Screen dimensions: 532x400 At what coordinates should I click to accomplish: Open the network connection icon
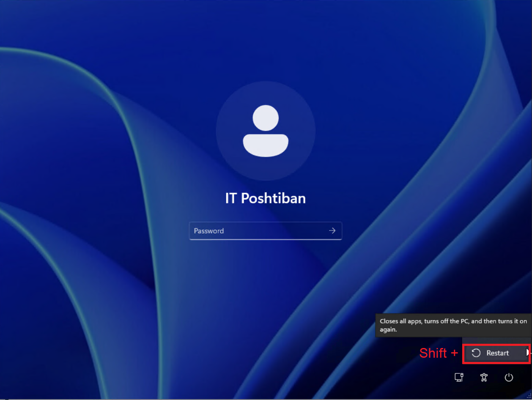coord(459,378)
